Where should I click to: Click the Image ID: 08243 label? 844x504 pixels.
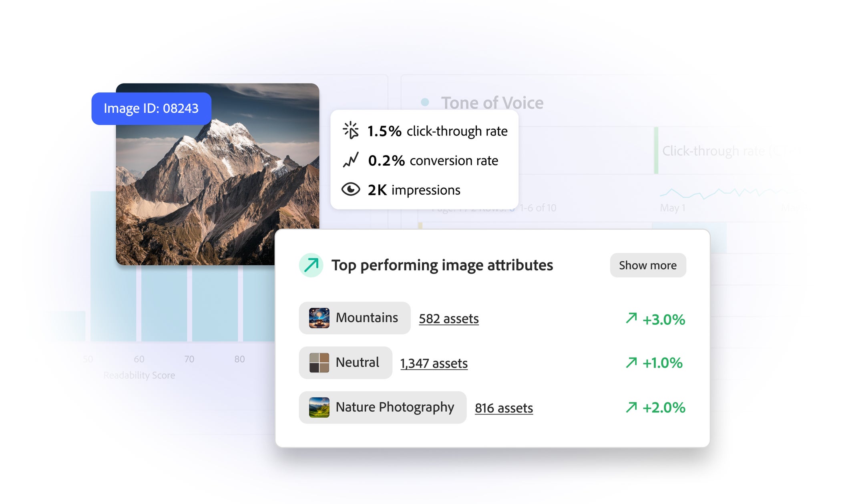(151, 108)
